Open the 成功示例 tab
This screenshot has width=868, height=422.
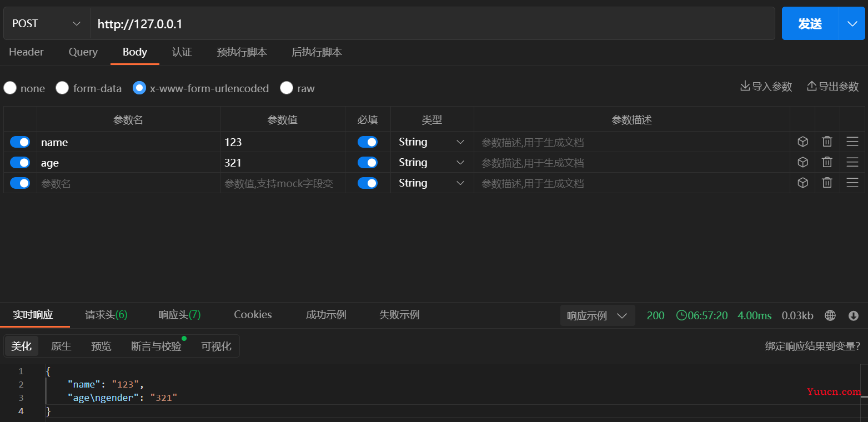point(326,315)
